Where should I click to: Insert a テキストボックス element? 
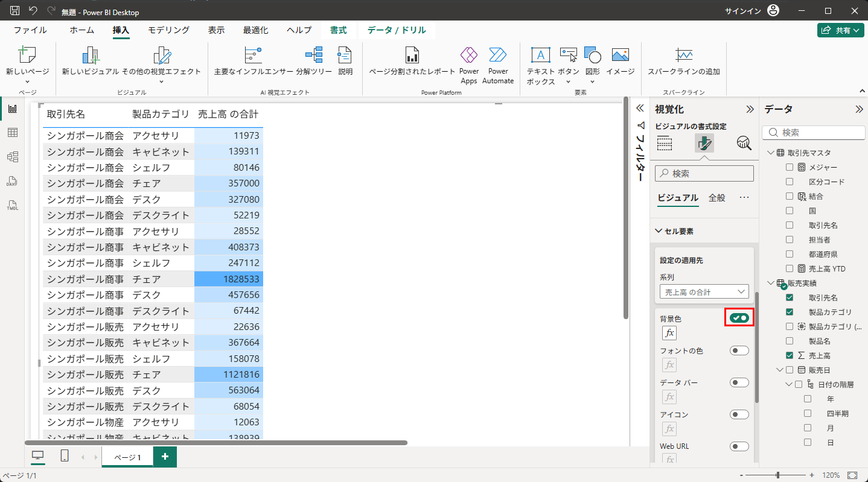pos(540,65)
